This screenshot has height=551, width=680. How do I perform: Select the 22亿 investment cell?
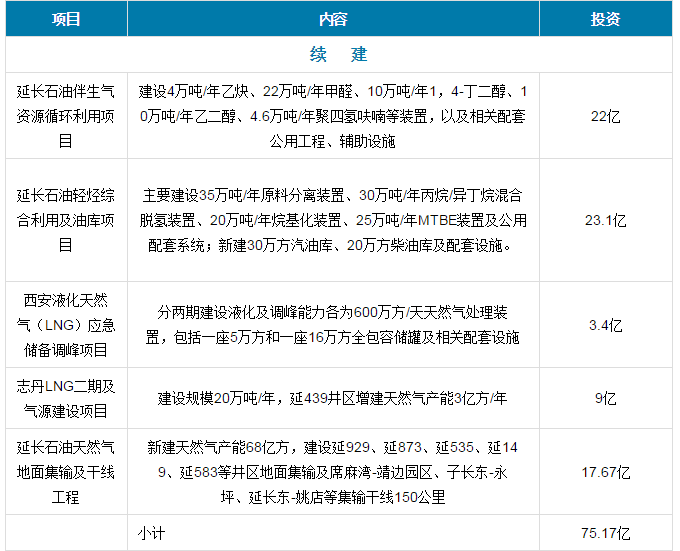tap(605, 116)
